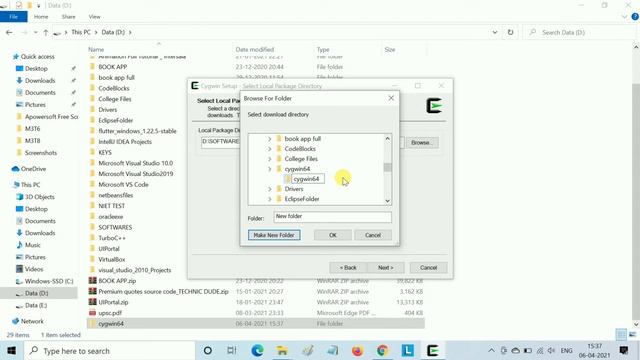Image resolution: width=640 pixels, height=360 pixels.
Task: Refresh the Explorer address bar
Action: [510, 32]
